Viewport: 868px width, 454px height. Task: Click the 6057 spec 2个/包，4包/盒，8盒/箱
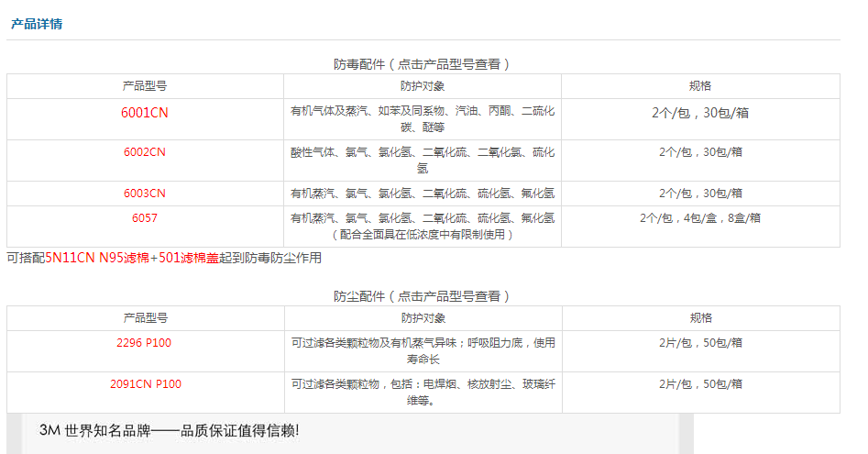point(700,218)
